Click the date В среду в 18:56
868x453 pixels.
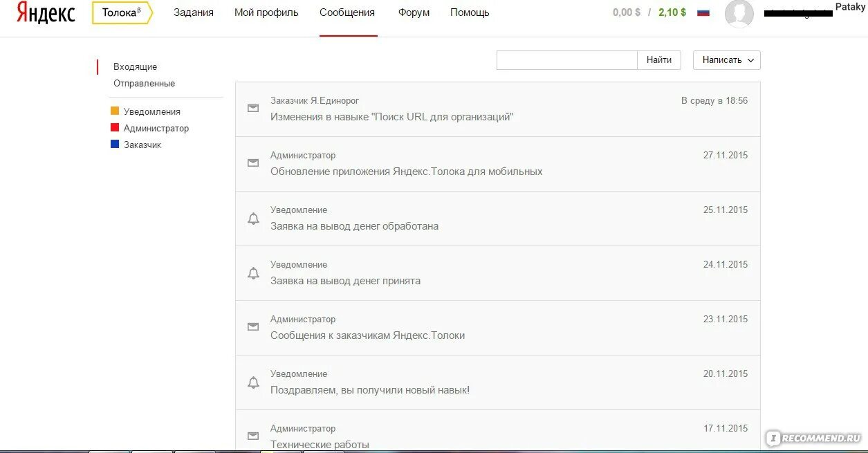pos(714,101)
